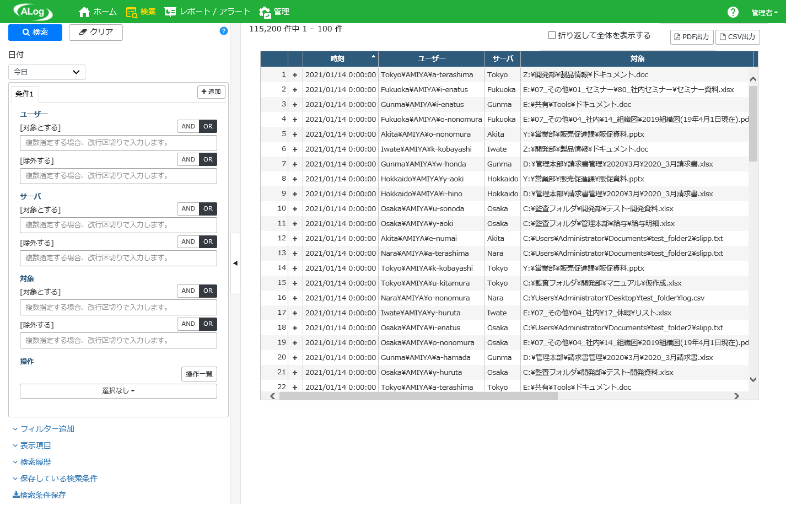
Task: Click the 追加 add condition button
Action: 211,92
